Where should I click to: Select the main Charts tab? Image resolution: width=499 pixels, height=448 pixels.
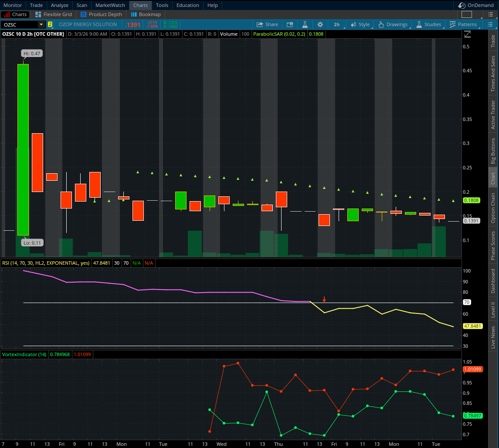coord(140,5)
